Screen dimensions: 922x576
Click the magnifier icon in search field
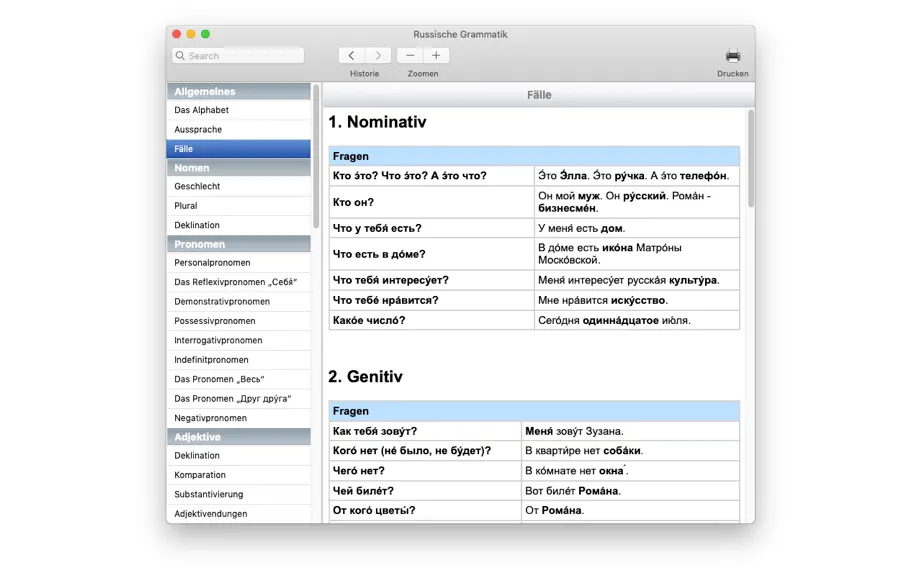(181, 55)
